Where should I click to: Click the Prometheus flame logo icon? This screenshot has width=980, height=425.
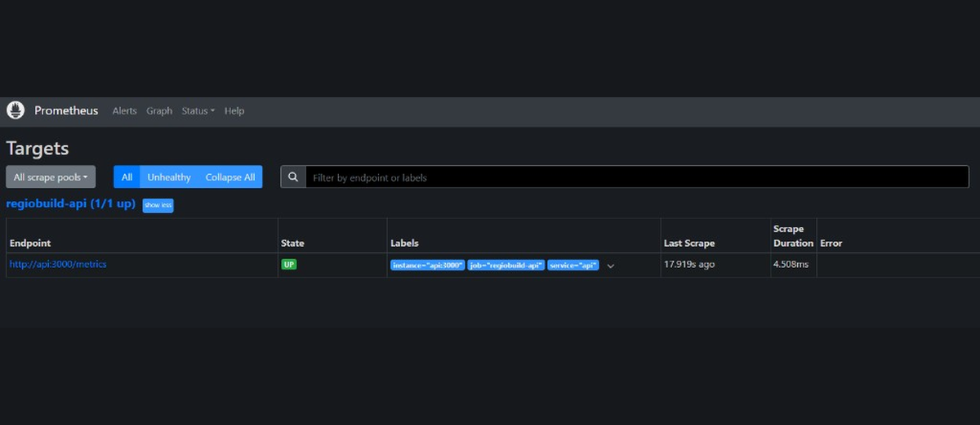pyautogui.click(x=16, y=110)
